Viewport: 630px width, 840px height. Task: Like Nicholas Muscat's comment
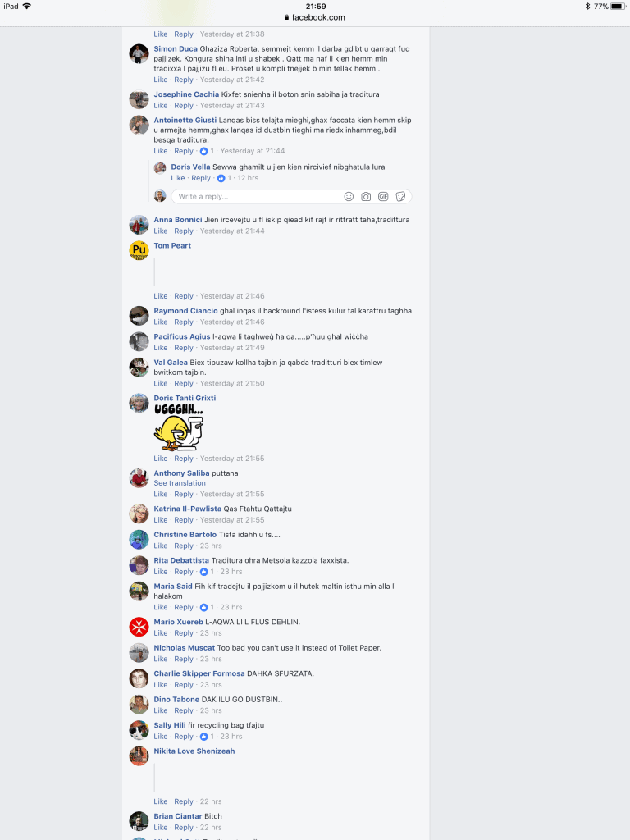pos(161,659)
